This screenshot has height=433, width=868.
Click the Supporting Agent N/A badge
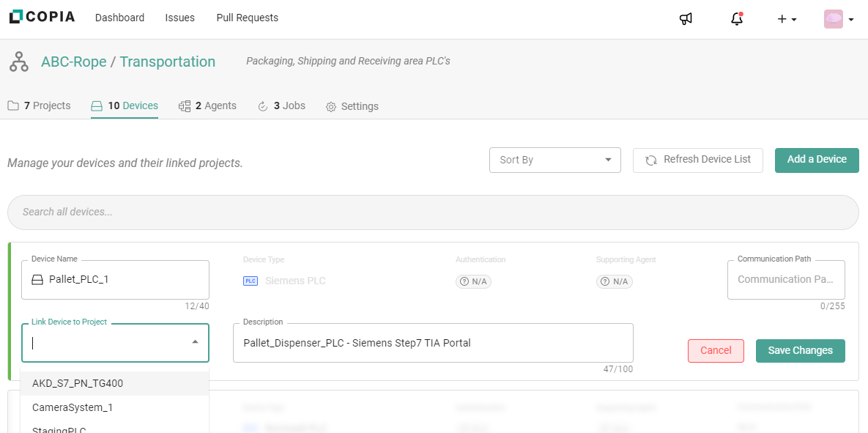click(614, 281)
